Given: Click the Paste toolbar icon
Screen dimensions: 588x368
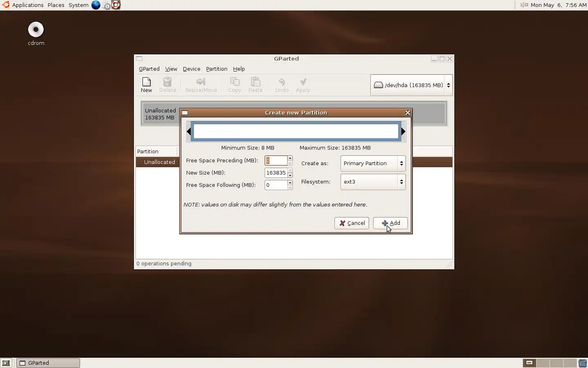Looking at the screenshot, I should coord(256,85).
